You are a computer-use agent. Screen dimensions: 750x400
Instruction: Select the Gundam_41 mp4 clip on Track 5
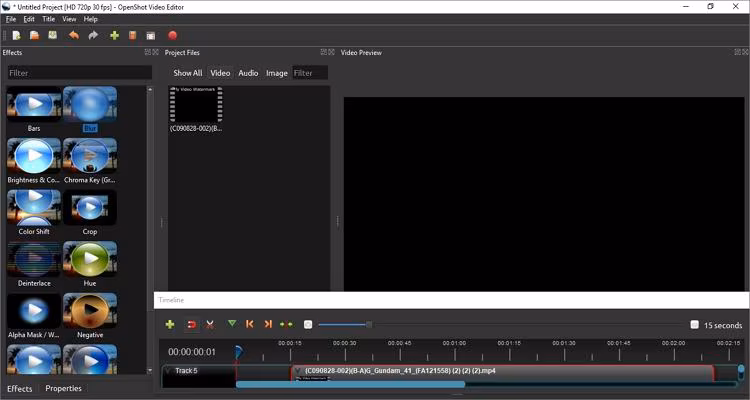coord(503,373)
